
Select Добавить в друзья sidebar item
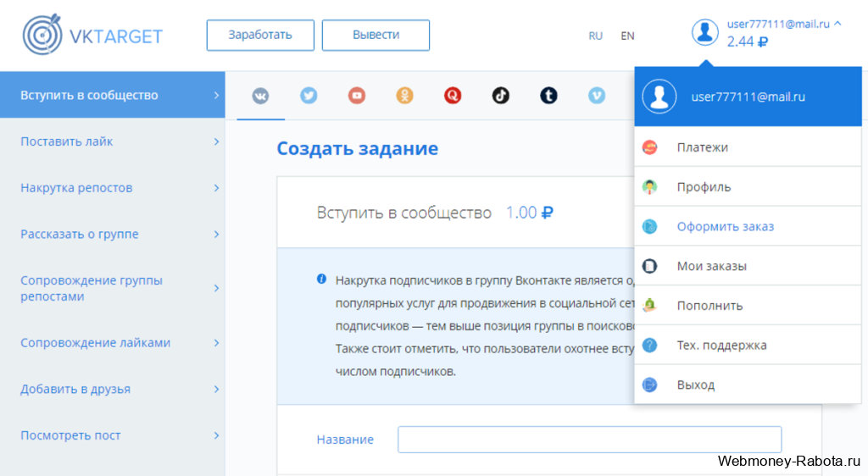click(113, 390)
